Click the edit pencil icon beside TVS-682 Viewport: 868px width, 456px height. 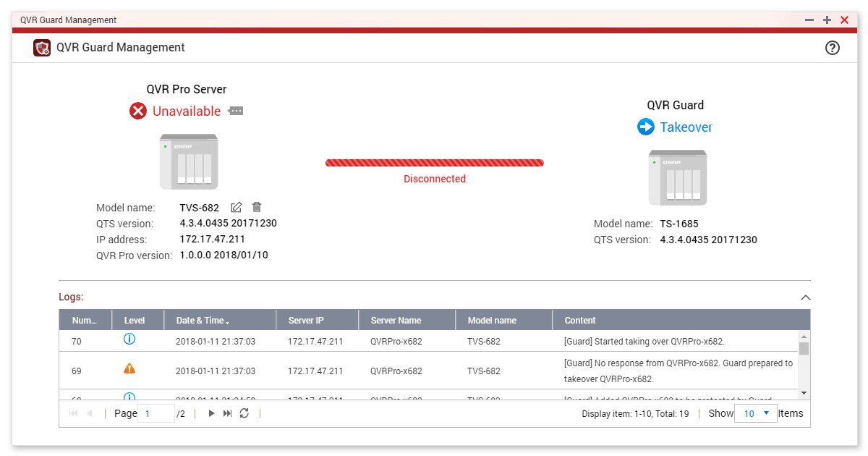click(x=237, y=208)
